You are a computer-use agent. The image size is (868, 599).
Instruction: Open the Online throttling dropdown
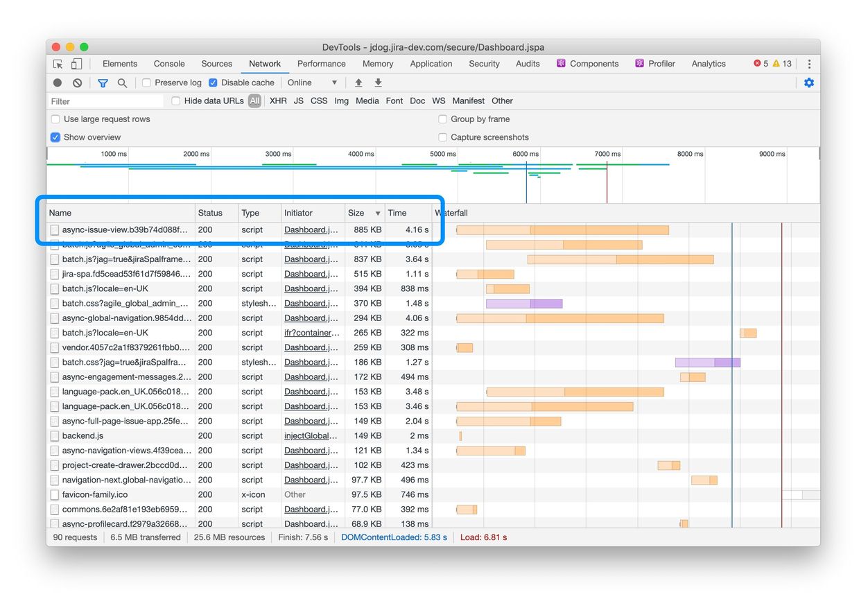coord(312,83)
